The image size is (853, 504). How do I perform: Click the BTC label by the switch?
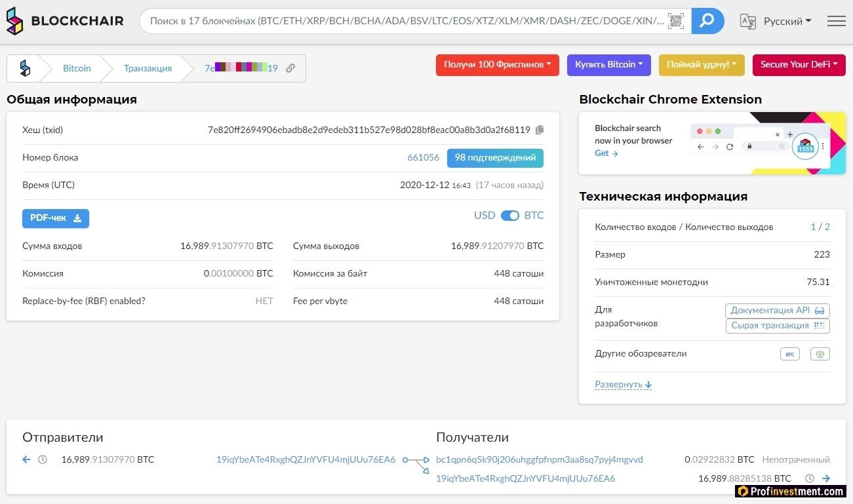(534, 216)
